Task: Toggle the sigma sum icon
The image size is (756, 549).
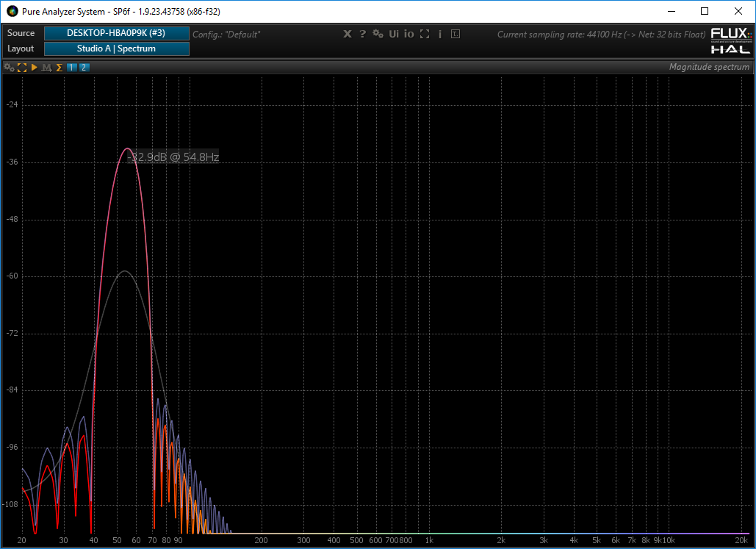Action: point(60,67)
